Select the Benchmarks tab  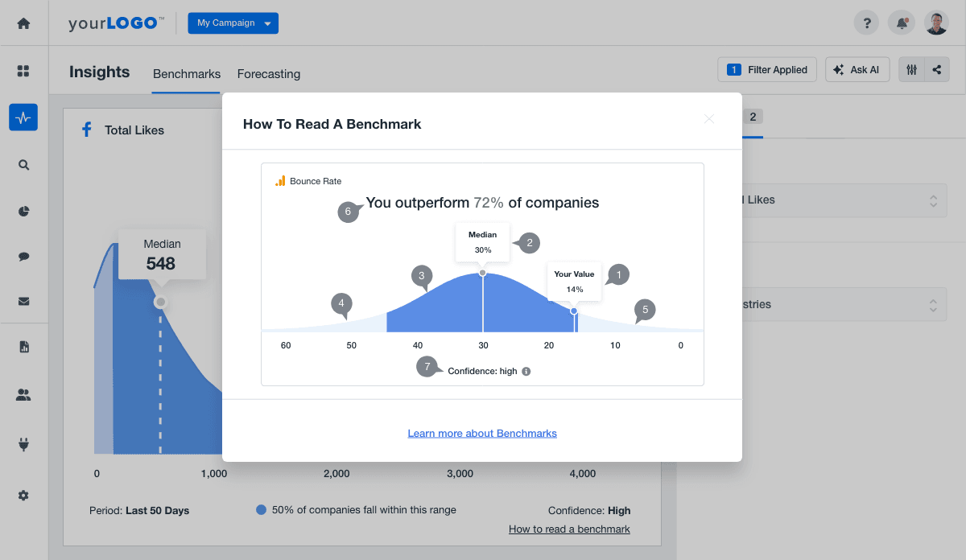click(187, 74)
